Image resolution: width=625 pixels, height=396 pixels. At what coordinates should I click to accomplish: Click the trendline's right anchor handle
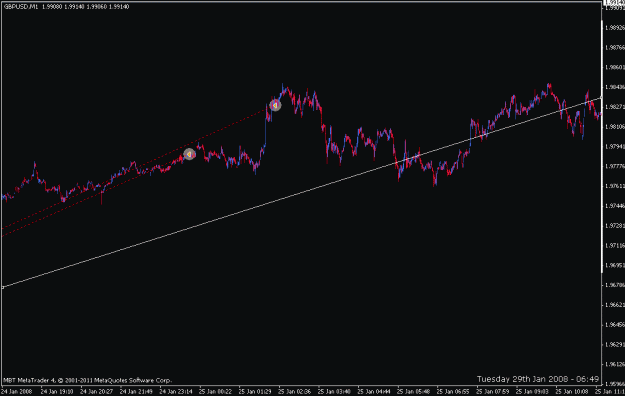tap(601, 97)
